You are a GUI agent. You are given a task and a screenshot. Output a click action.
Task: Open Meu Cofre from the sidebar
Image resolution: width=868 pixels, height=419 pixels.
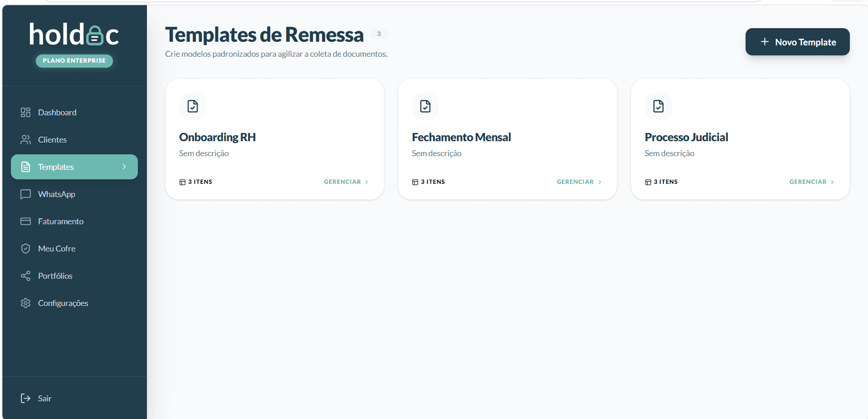pyautogui.click(x=74, y=249)
